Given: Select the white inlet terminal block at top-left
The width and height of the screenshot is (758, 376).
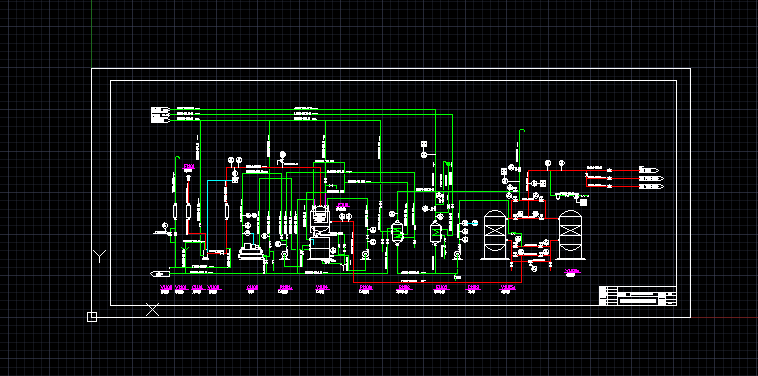Looking at the screenshot, I should pos(160,115).
